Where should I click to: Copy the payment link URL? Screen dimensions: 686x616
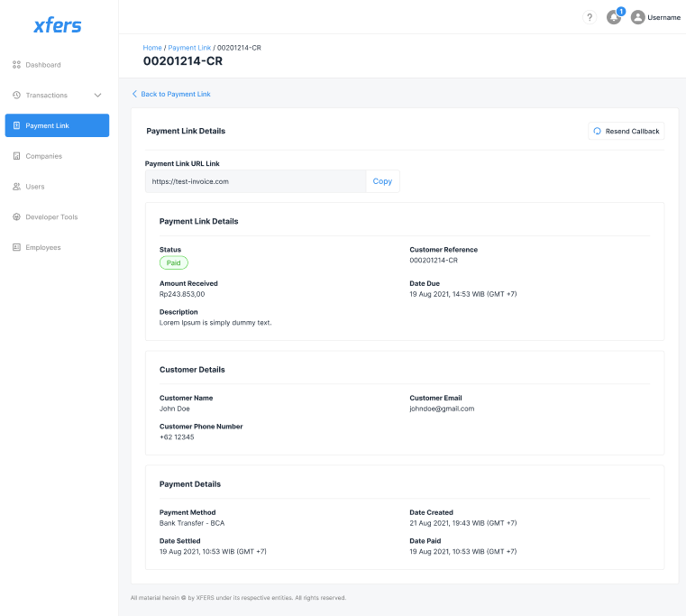(382, 181)
